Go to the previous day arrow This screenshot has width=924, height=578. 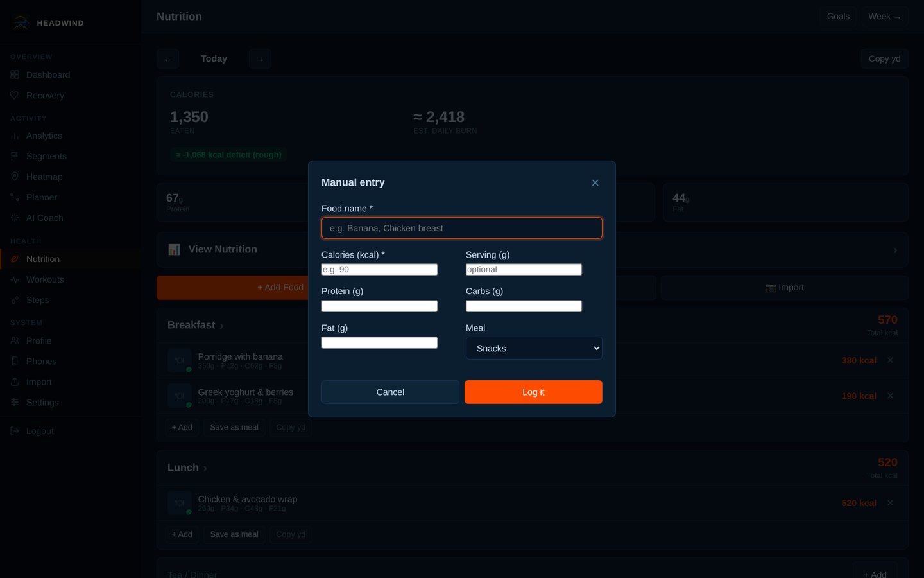point(167,59)
